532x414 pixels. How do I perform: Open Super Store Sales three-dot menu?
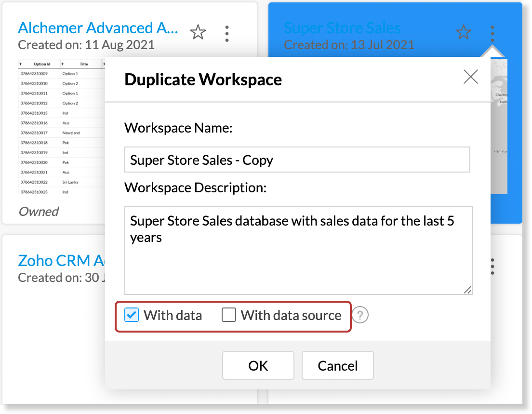click(492, 34)
